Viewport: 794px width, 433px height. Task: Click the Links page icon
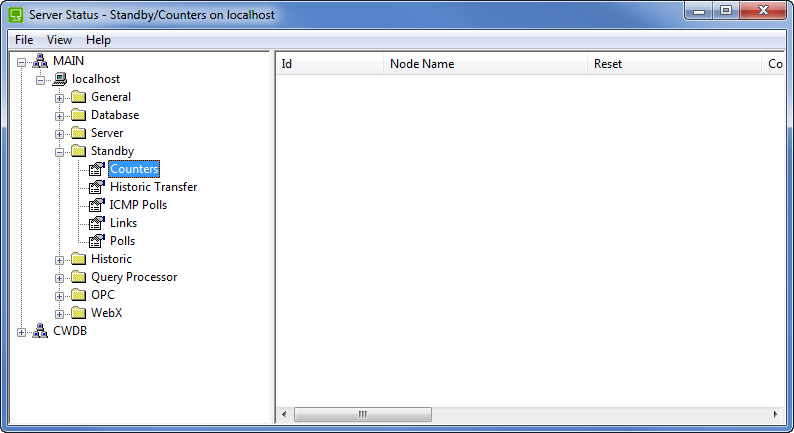[97, 223]
